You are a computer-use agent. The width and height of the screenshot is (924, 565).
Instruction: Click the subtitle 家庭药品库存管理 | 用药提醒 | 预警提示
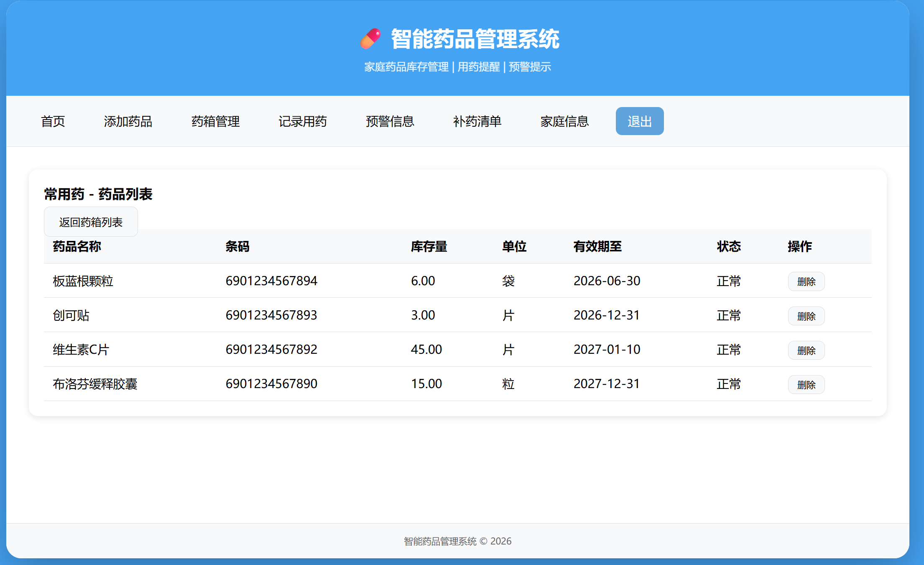pyautogui.click(x=458, y=67)
